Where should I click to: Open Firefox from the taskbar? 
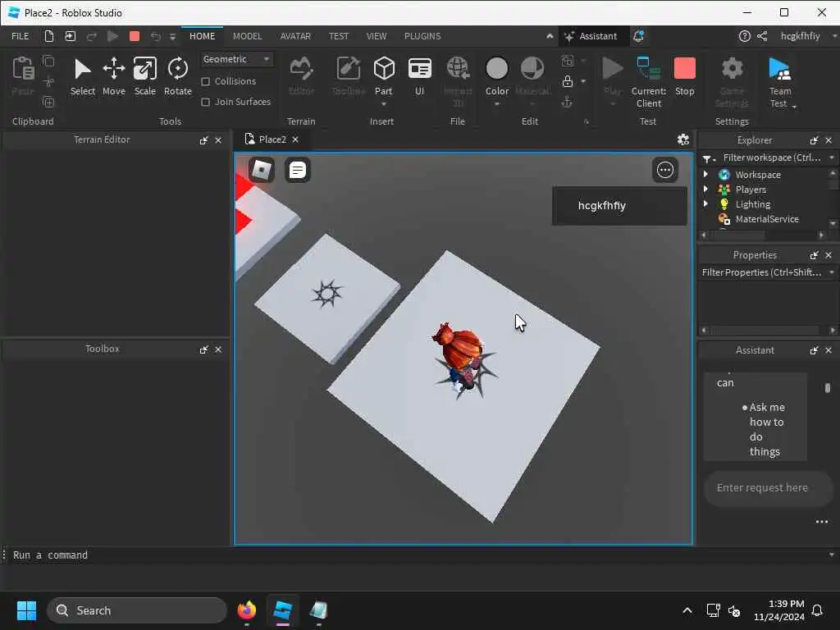246,610
